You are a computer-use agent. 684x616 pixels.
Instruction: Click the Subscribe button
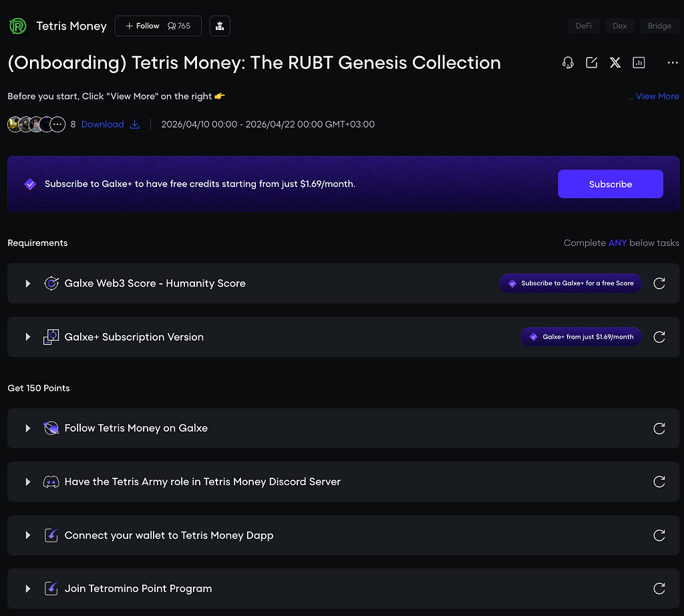tap(611, 184)
